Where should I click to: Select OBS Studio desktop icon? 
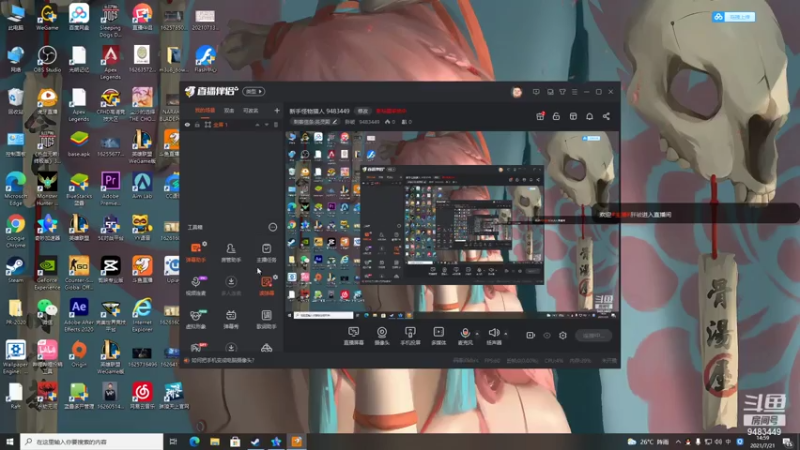[47, 59]
